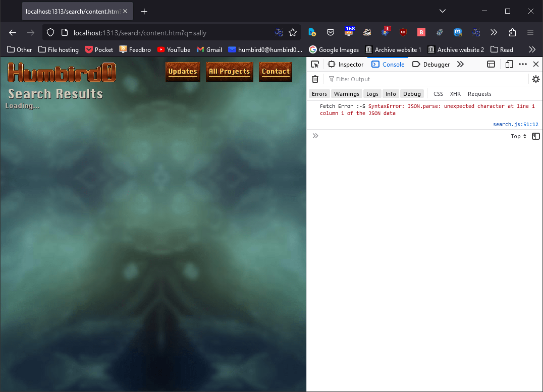This screenshot has height=392, width=543.
Task: Toggle the Warnings log filter
Action: coord(346,94)
